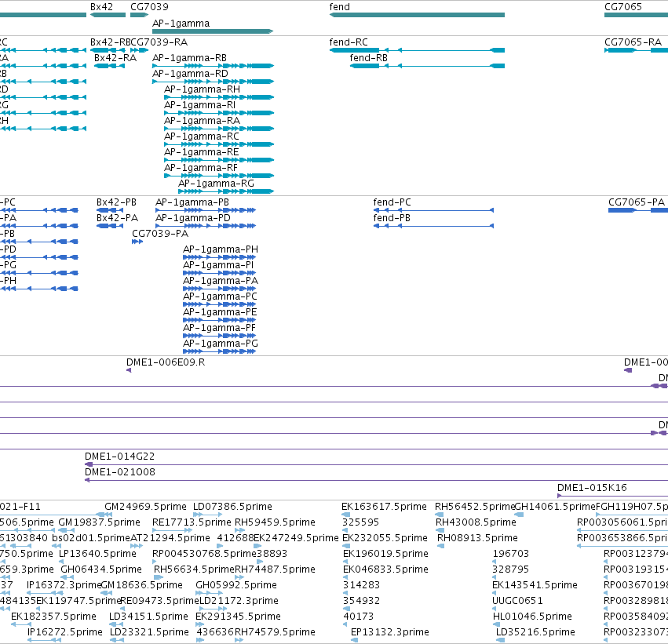Click EST LD07386.5prime
The height and width of the screenshot is (644, 668).
pyautogui.click(x=232, y=507)
